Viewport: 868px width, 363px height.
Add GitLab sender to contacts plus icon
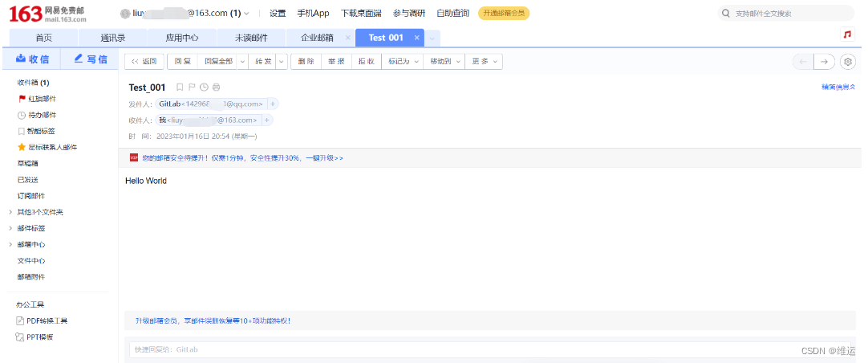(x=273, y=104)
